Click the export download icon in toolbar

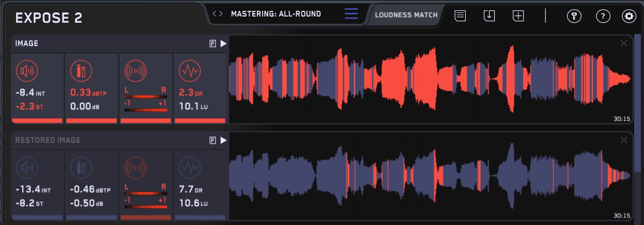point(489,15)
